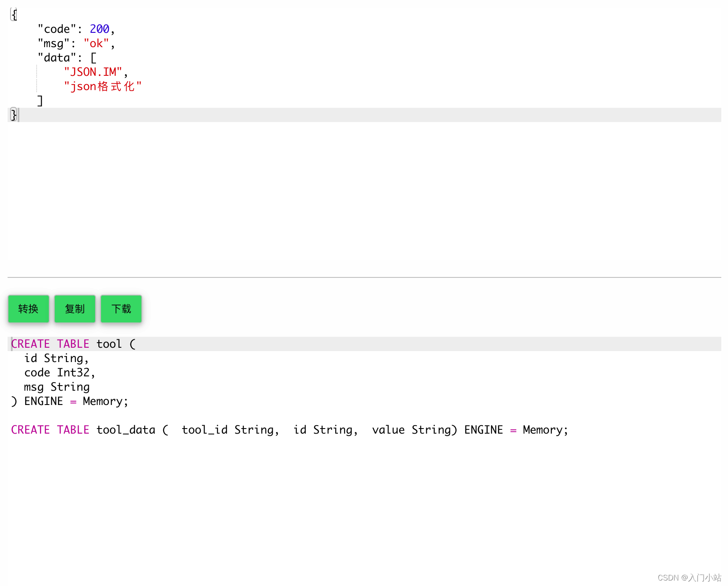Select the 200 value in JSON

pos(99,29)
